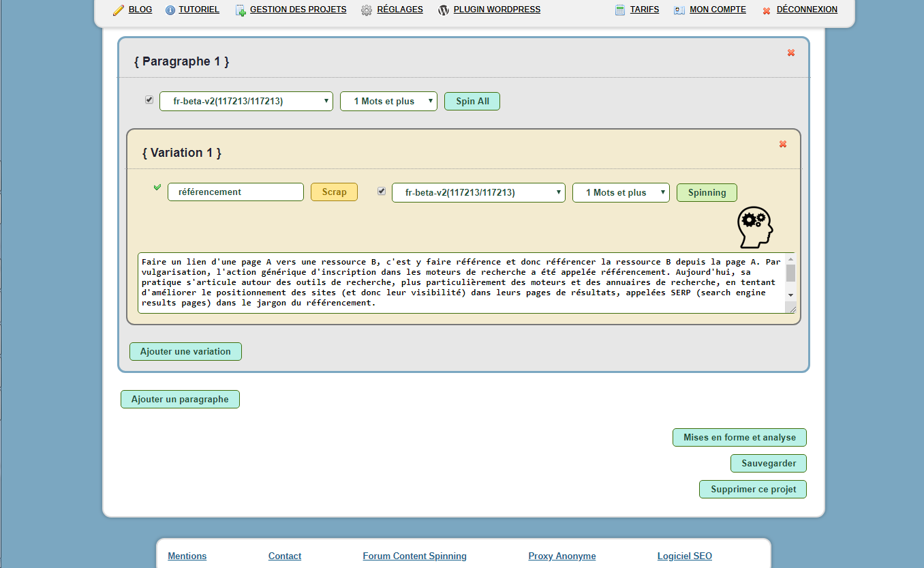
Task: Open the PLUGIN WORDPRESS menu item
Action: (x=497, y=10)
